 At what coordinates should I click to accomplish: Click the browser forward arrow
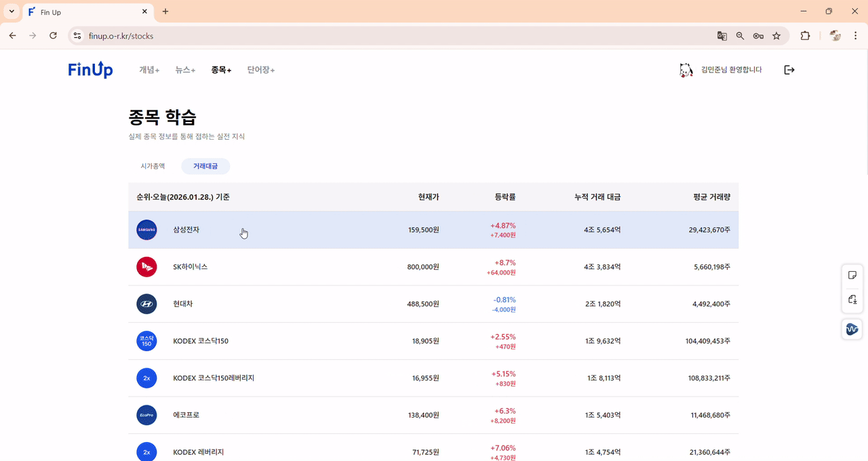click(x=33, y=36)
